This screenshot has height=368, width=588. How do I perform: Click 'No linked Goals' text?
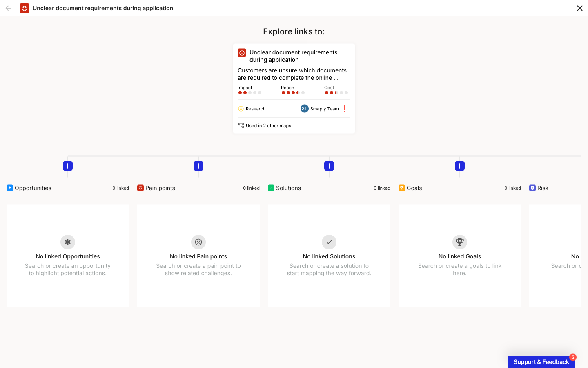pos(460,256)
